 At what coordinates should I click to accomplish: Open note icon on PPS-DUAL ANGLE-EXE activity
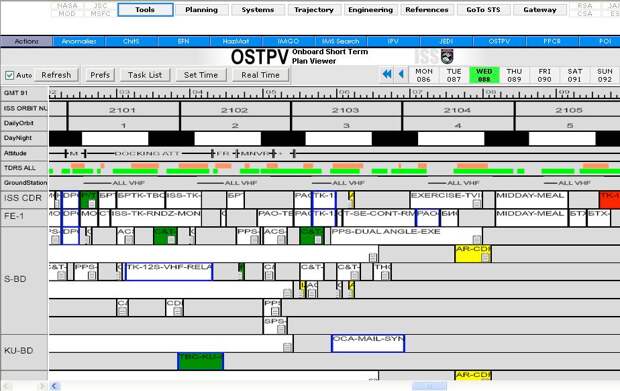tap(477, 240)
